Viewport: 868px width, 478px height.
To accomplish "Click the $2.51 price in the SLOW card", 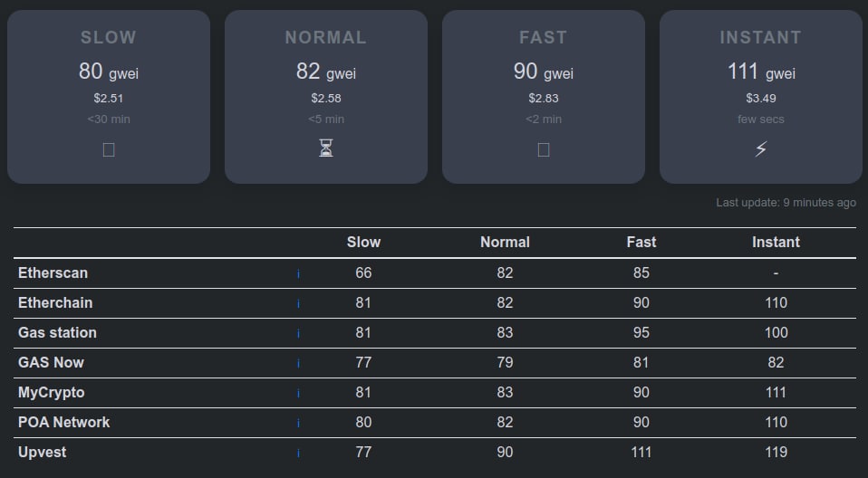I will coord(109,99).
